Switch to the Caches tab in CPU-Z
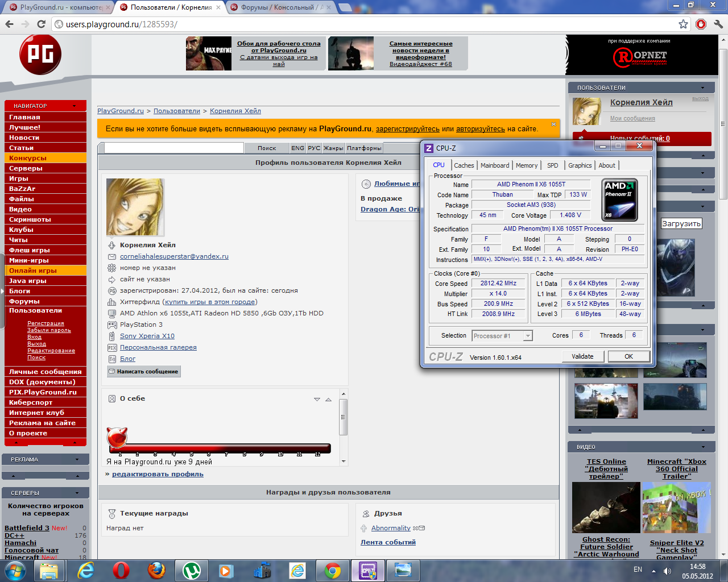Viewport: 728px width, 582px height. tap(464, 165)
